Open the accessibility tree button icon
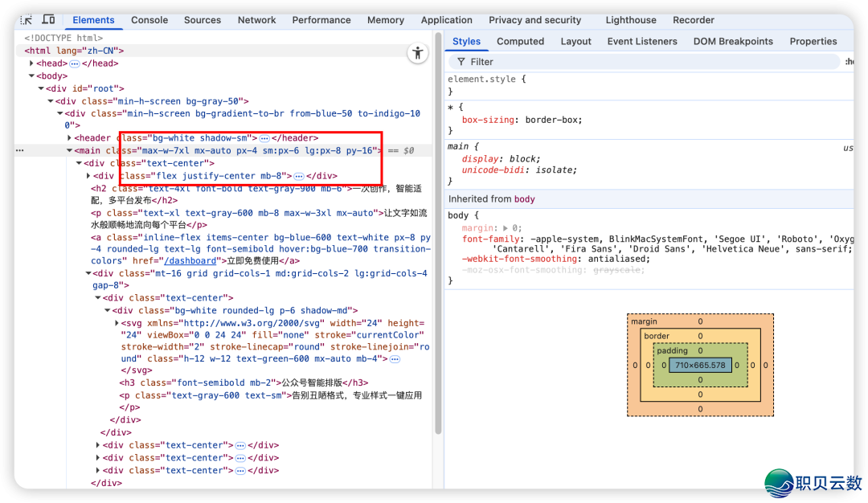The image size is (868, 503). click(417, 53)
